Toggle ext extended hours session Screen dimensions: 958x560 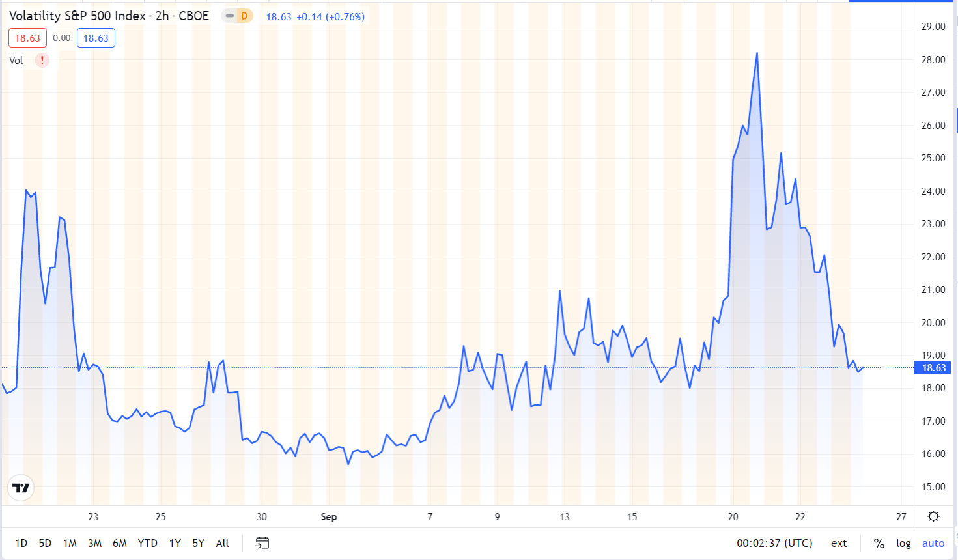pos(839,543)
